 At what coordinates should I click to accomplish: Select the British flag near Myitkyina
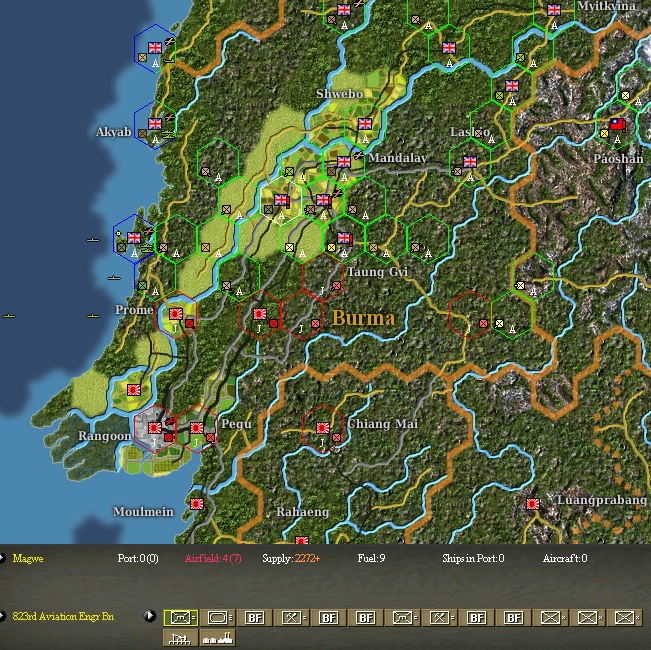tap(554, 10)
